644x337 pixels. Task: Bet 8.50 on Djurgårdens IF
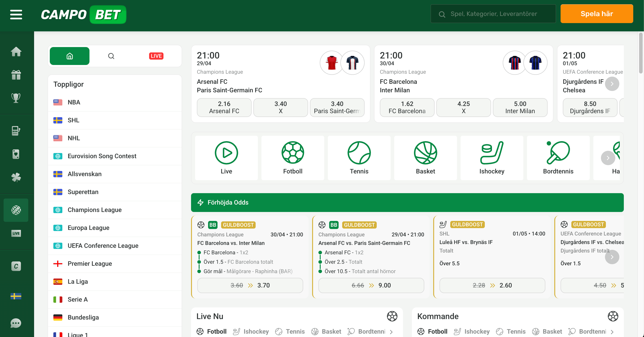tap(590, 107)
